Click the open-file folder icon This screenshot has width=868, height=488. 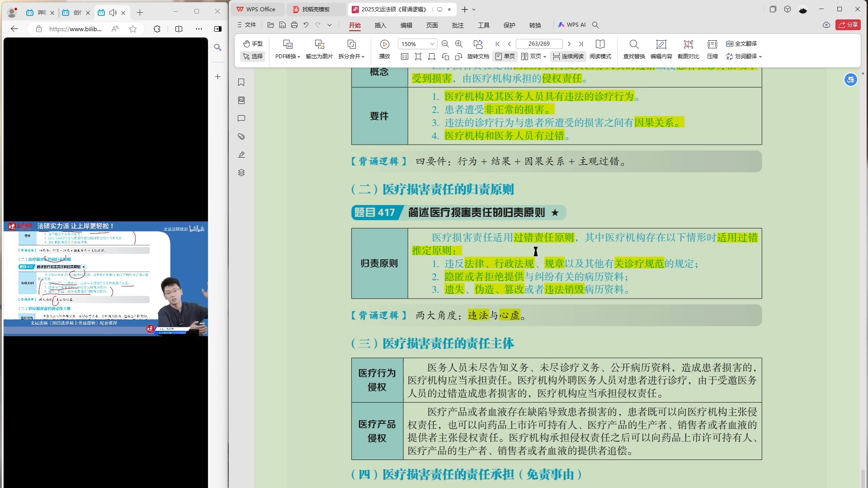coord(271,25)
